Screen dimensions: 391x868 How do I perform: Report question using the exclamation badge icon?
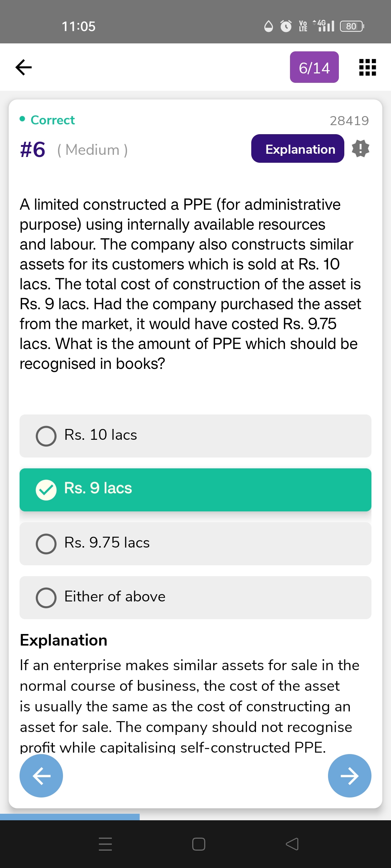[361, 149]
